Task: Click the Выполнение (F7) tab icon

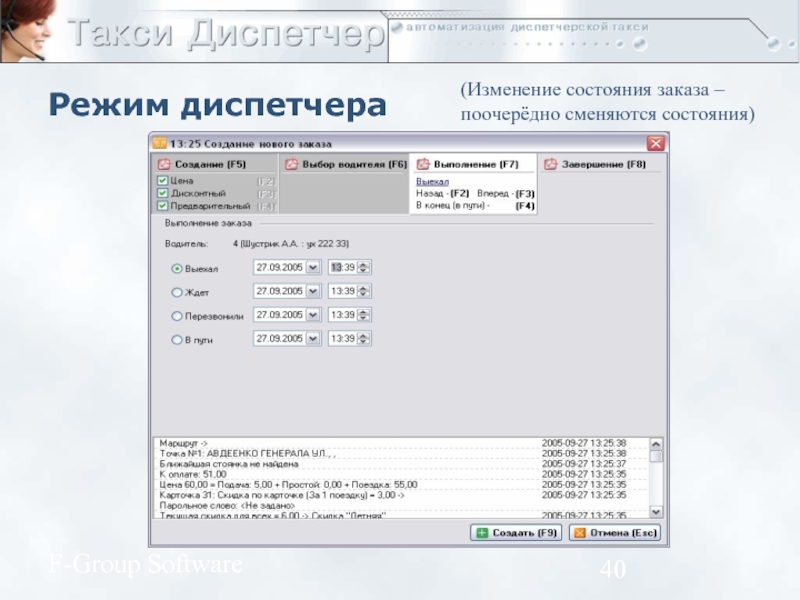Action: [423, 164]
